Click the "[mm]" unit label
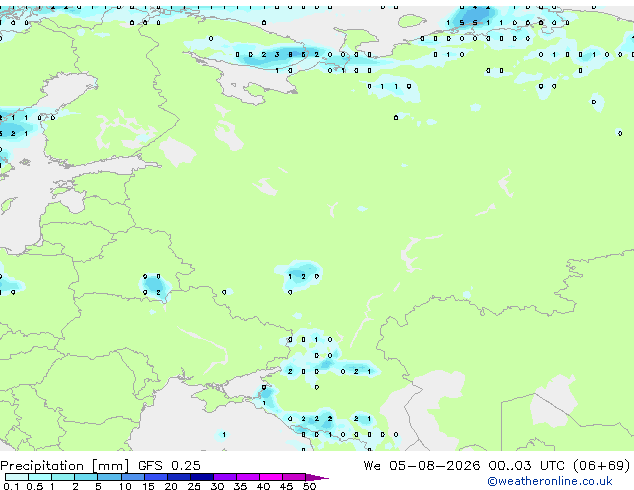 pyautogui.click(x=111, y=466)
